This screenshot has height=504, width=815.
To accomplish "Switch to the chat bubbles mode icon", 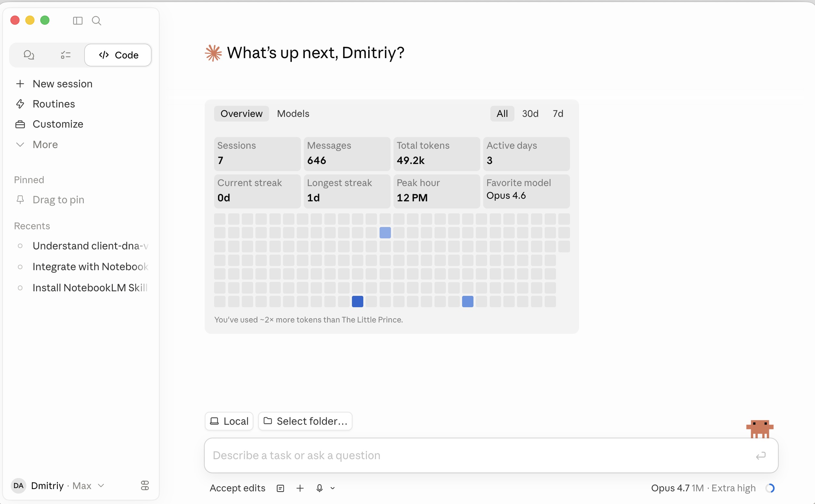I will (29, 55).
